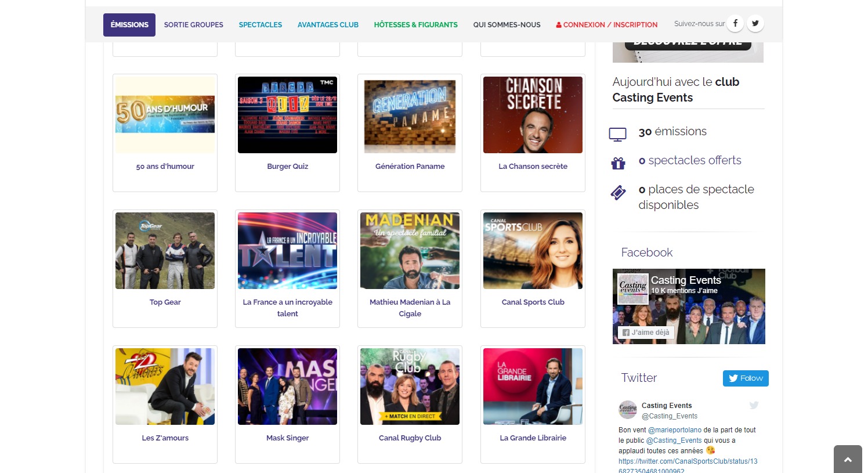Click the J'aime déjà Facebook button
Screen dimensions: 868x473
tap(645, 333)
